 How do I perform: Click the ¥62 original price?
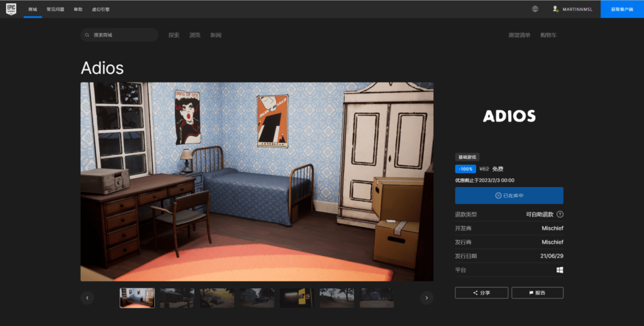[x=484, y=169]
